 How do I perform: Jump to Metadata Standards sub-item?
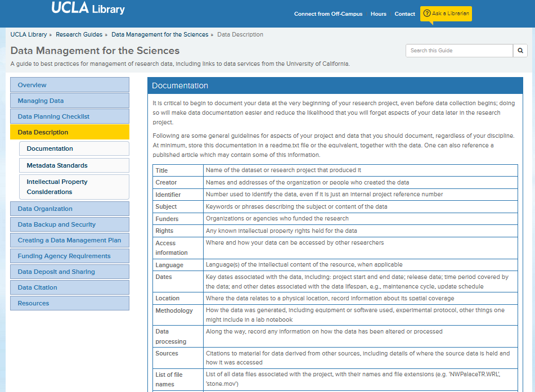coord(74,165)
